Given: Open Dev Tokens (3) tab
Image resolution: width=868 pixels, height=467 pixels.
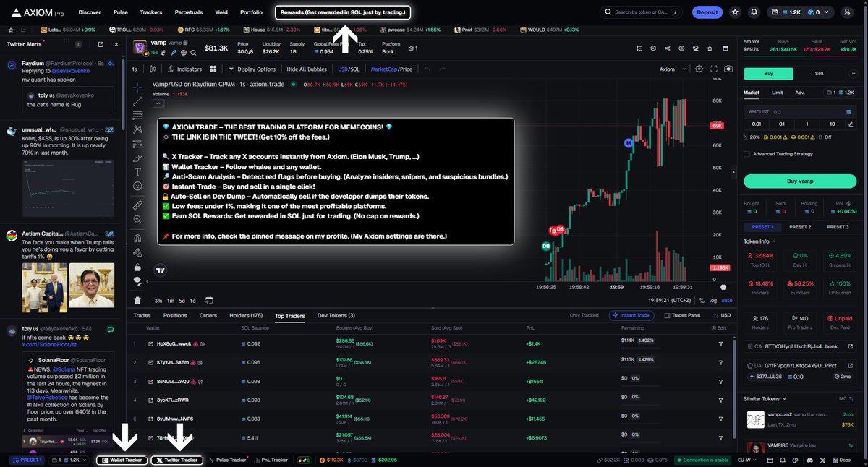Looking at the screenshot, I should 336,315.
